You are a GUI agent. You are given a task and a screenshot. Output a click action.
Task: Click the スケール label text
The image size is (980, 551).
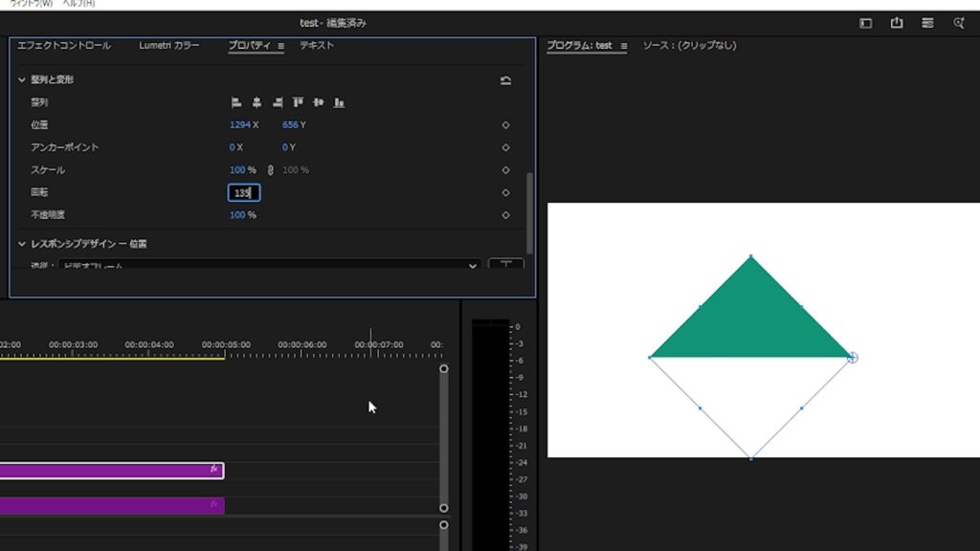click(48, 170)
